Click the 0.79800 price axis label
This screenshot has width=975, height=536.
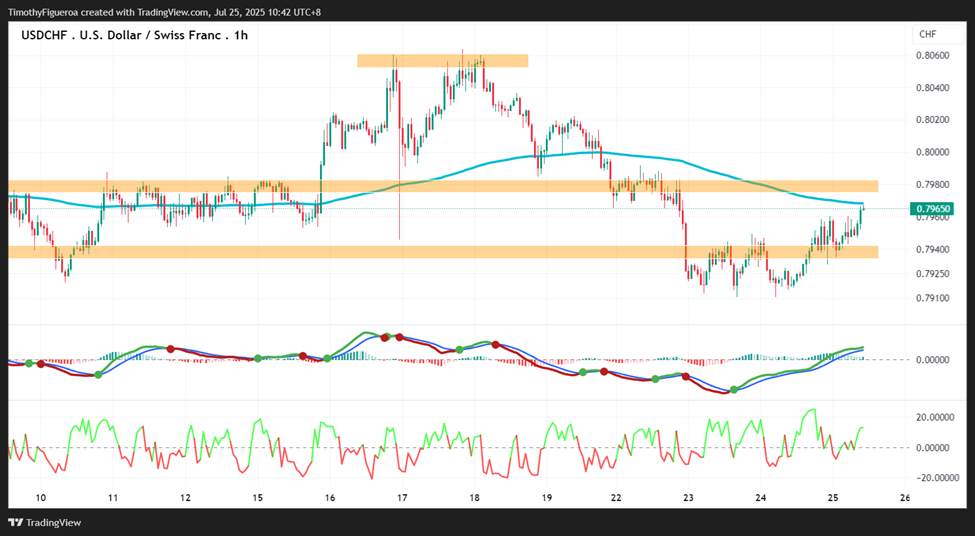pos(932,185)
